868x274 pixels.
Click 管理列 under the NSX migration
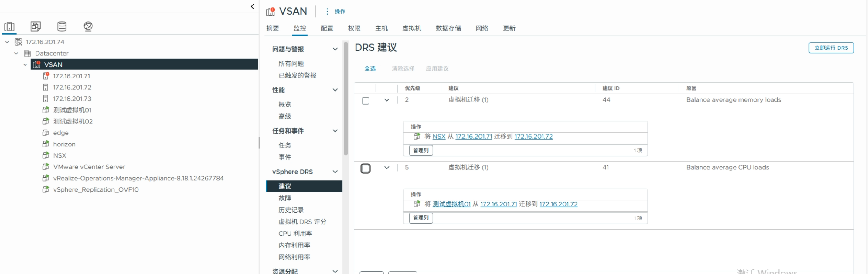pyautogui.click(x=421, y=150)
